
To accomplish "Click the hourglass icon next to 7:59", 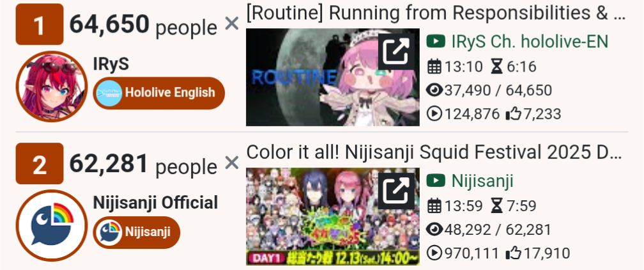I will pyautogui.click(x=496, y=205).
